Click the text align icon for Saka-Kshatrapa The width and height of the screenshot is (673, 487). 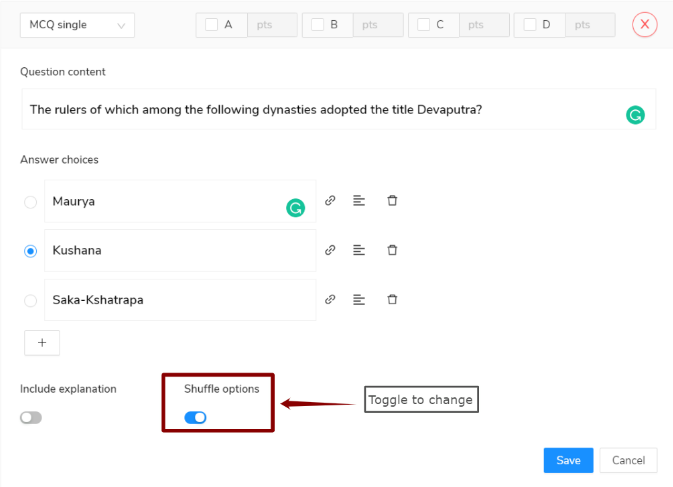click(359, 299)
